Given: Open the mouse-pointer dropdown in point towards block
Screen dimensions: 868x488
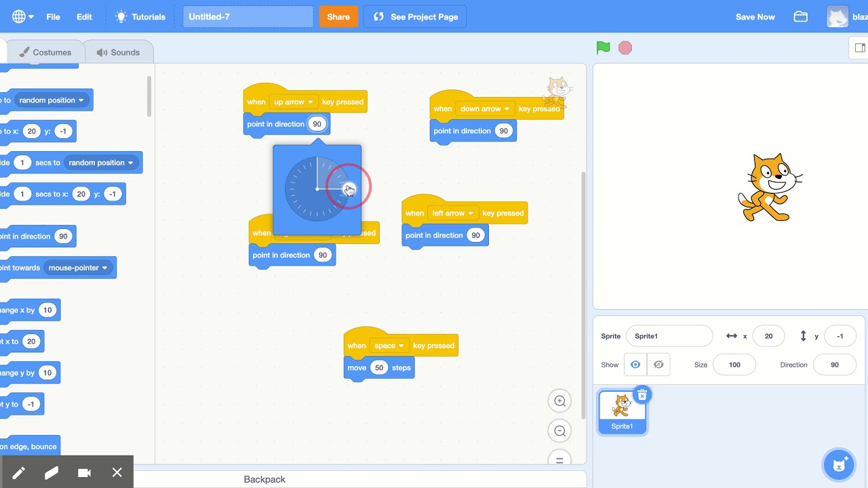Looking at the screenshot, I should coord(78,268).
